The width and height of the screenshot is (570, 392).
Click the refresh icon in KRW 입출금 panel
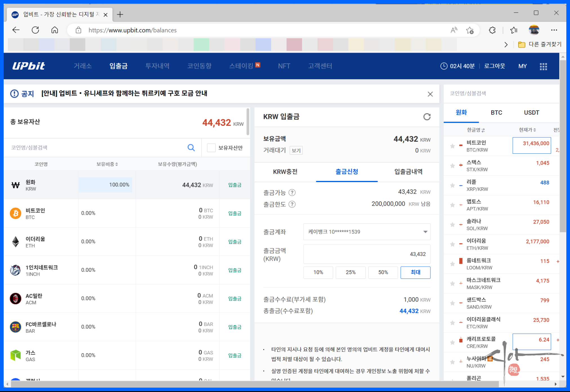click(x=427, y=117)
